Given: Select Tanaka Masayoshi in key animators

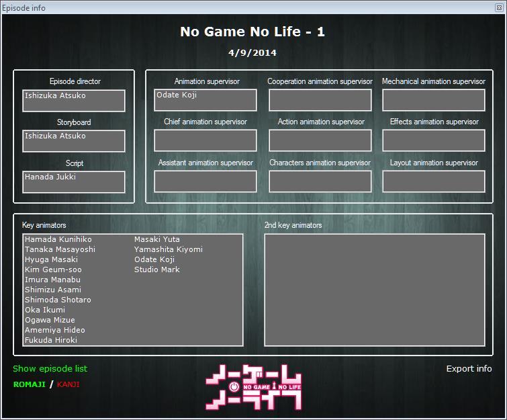Looking at the screenshot, I should coord(60,249).
